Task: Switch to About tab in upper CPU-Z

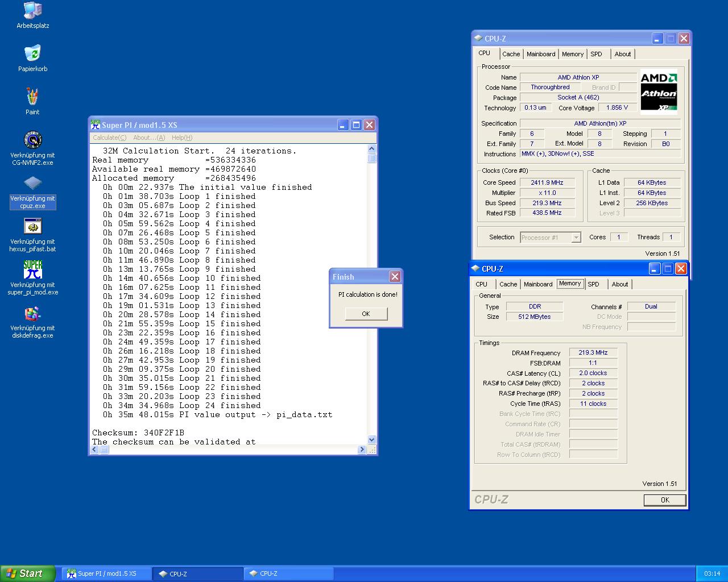Action: pyautogui.click(x=623, y=54)
